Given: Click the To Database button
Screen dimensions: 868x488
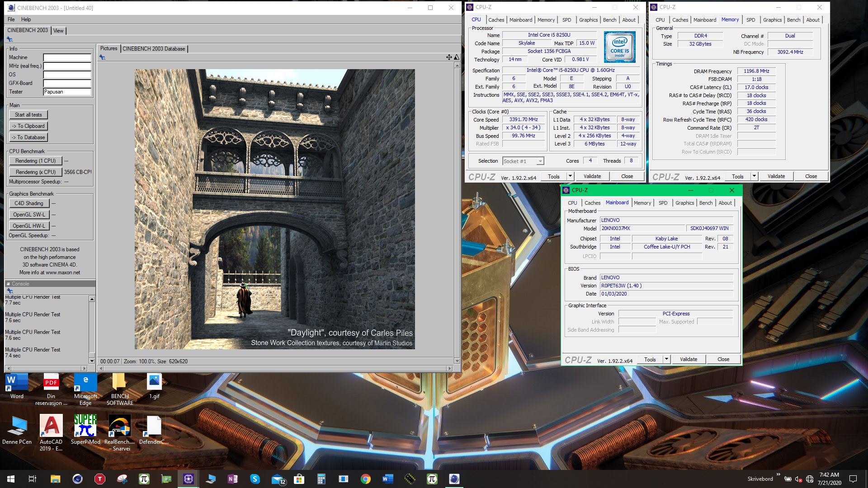Looking at the screenshot, I should pyautogui.click(x=28, y=137).
